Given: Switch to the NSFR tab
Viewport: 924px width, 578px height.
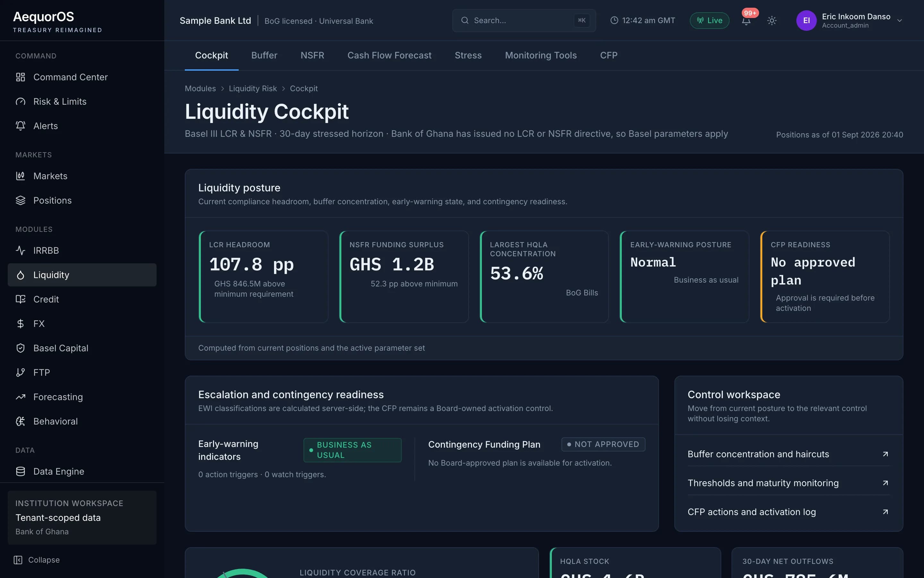Looking at the screenshot, I should [x=312, y=56].
